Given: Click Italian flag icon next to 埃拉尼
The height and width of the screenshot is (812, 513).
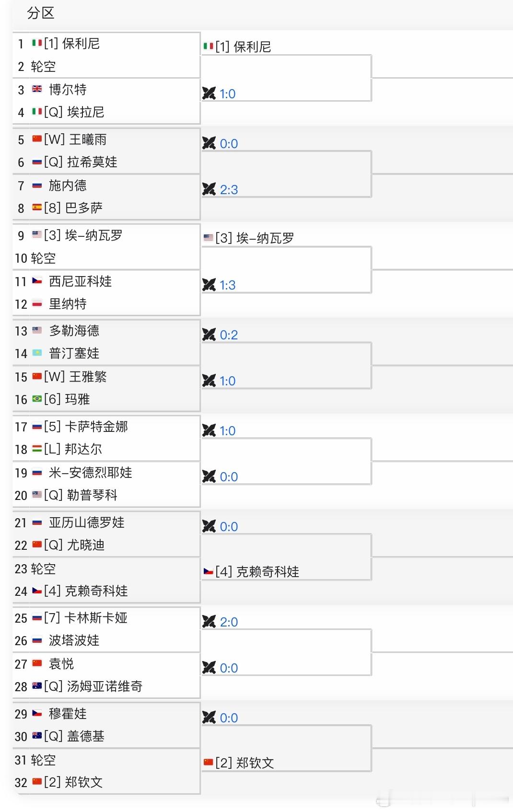Looking at the screenshot, I should (37, 112).
